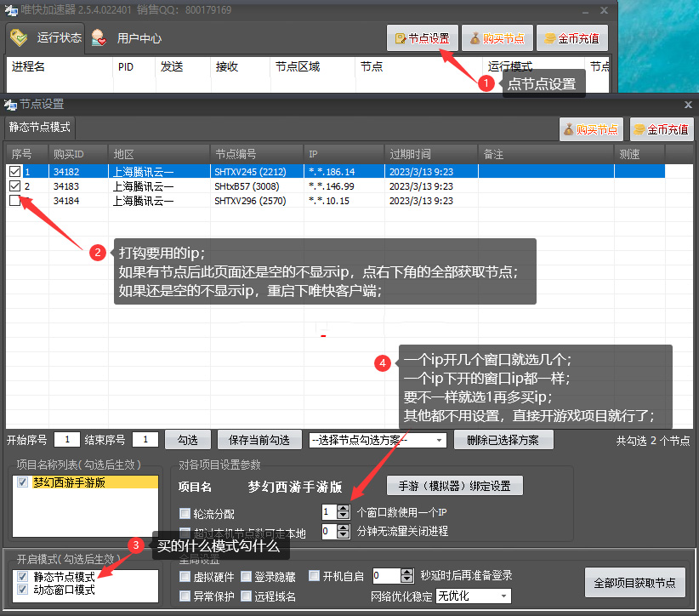699x616 pixels.
Task: Toggle the 动态窗口模式 checkbox
Action: tap(22, 590)
